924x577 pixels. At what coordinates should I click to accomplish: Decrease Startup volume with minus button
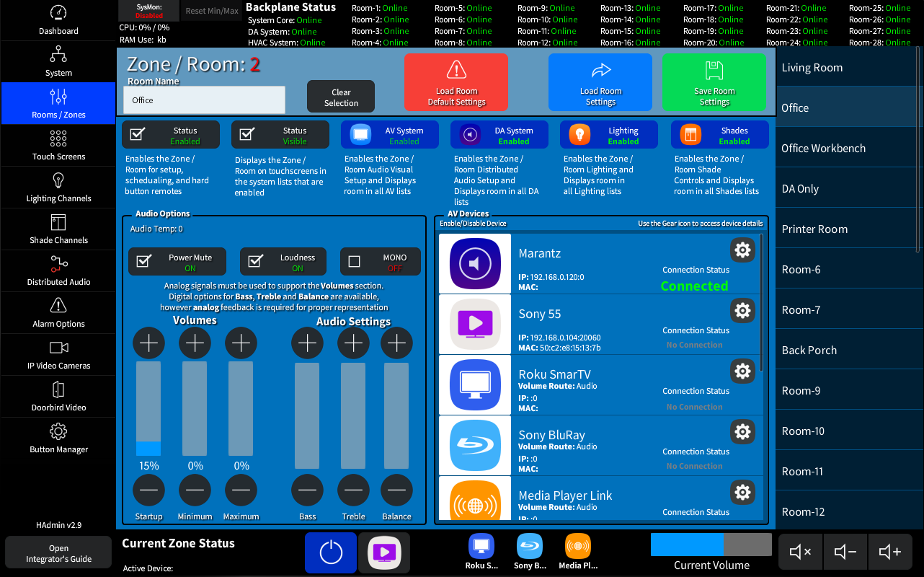[148, 490]
